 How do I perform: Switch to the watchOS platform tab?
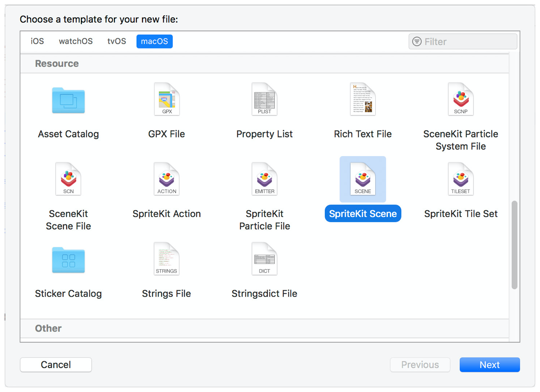click(76, 41)
